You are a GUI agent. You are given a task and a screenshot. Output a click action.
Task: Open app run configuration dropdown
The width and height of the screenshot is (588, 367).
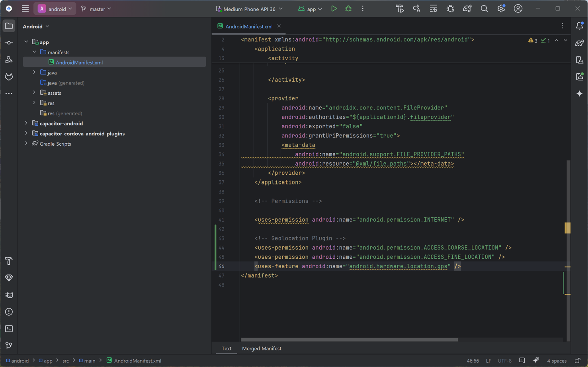click(310, 9)
